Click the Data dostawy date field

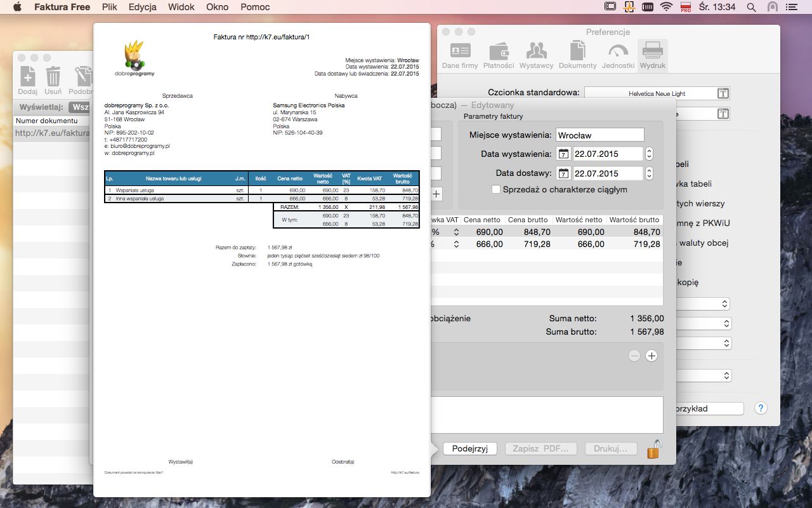(x=608, y=173)
